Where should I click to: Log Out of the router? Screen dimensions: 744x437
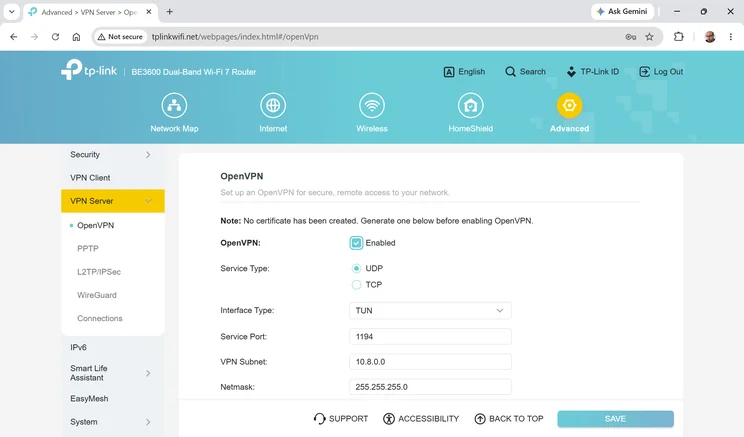[661, 72]
